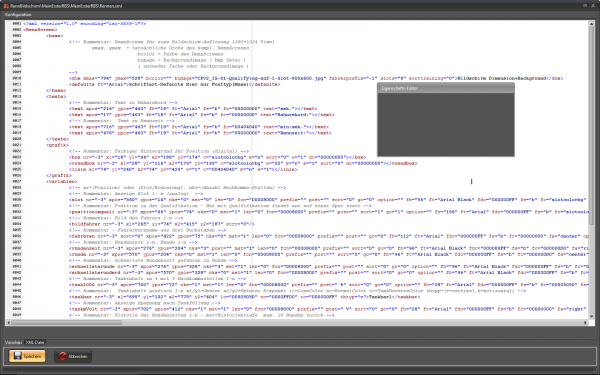Save changes with the Speichern button
This screenshot has width=600, height=375.
point(27,356)
